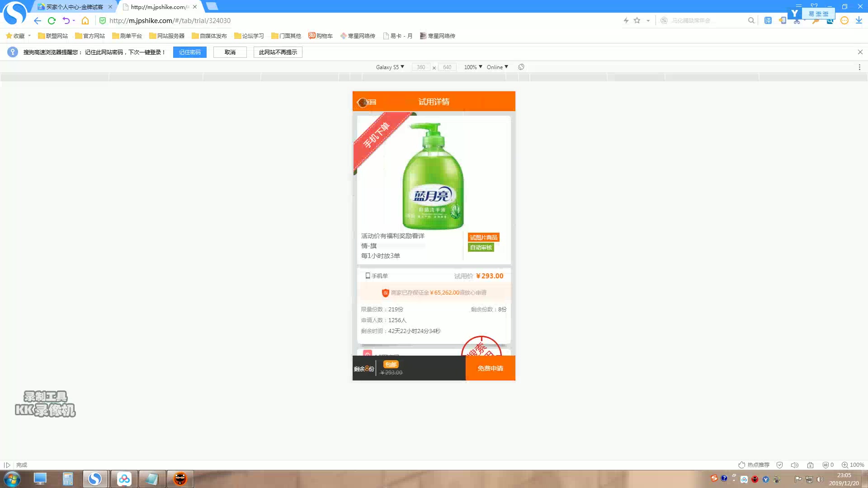Click the search magnifier icon
This screenshot has width=868, height=488.
751,20
